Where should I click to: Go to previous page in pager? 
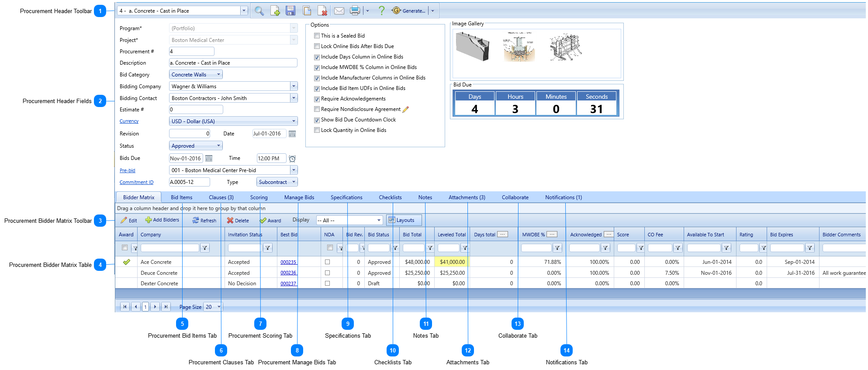click(x=136, y=307)
